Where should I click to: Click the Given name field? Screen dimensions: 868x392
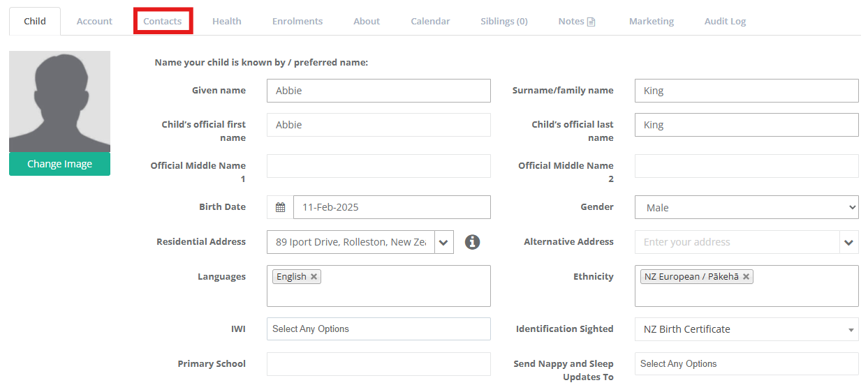(378, 91)
